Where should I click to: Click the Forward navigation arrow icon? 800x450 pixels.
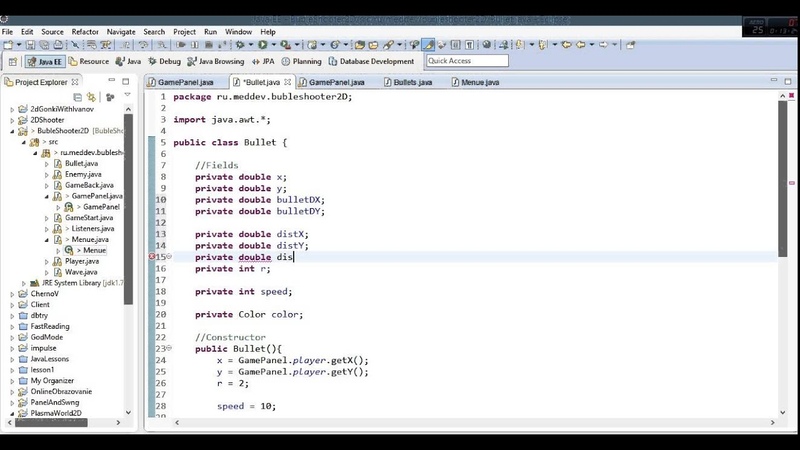[x=604, y=45]
